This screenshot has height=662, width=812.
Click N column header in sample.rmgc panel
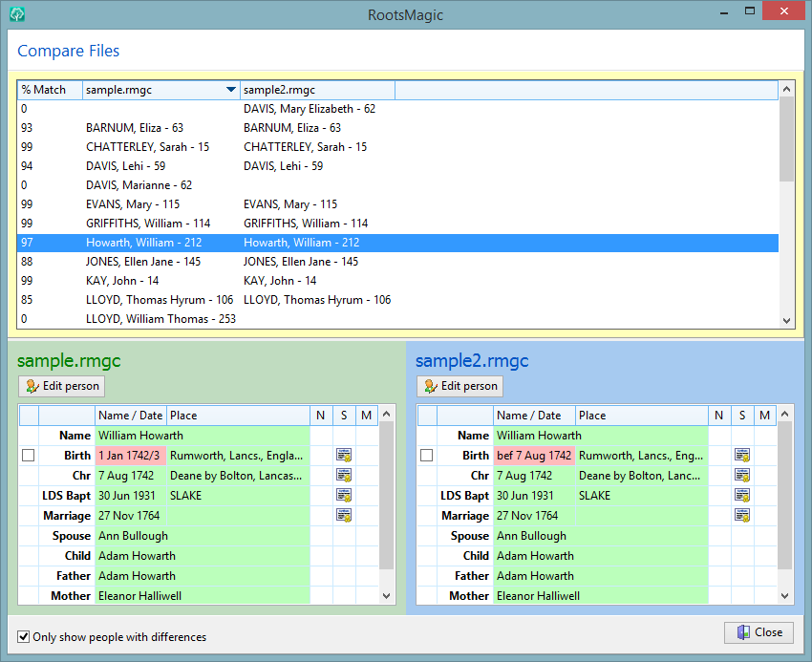(x=321, y=416)
